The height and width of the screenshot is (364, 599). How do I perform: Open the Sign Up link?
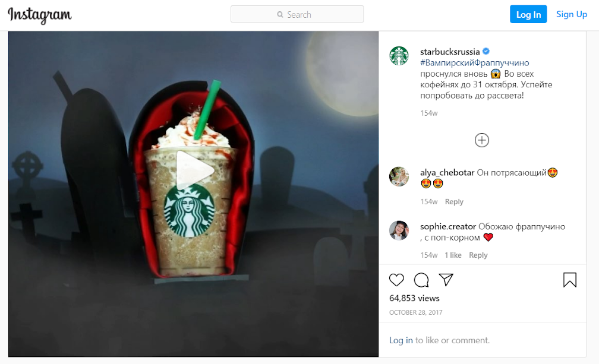572,14
